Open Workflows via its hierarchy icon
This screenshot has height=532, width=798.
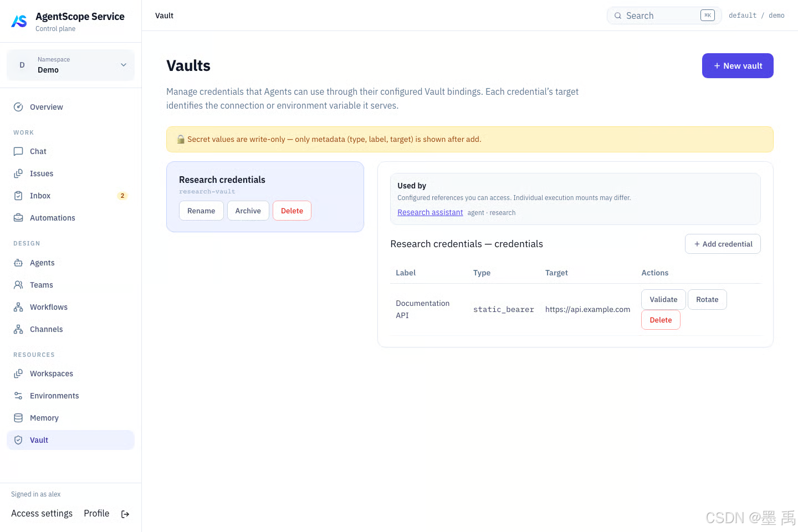click(x=18, y=307)
